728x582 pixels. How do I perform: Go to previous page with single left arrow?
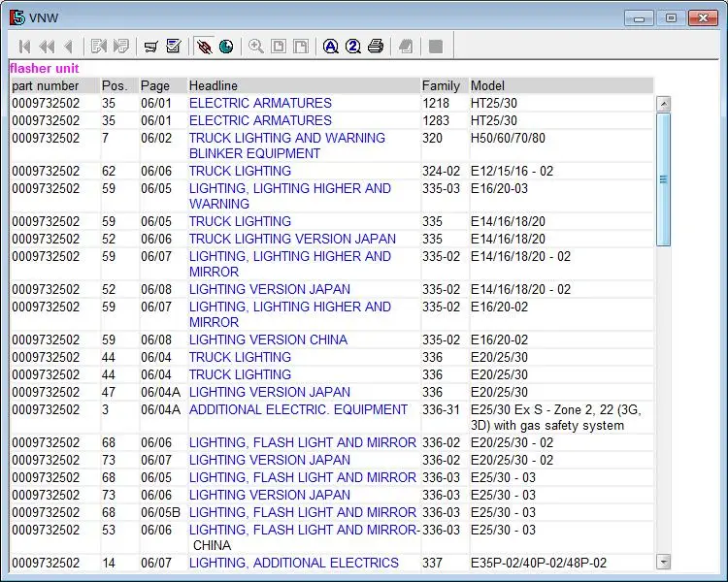click(69, 47)
